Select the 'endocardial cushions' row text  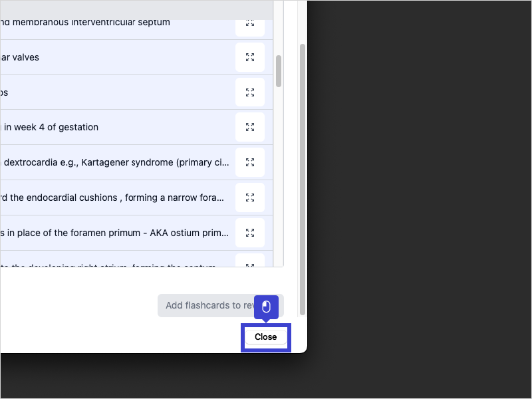113,198
